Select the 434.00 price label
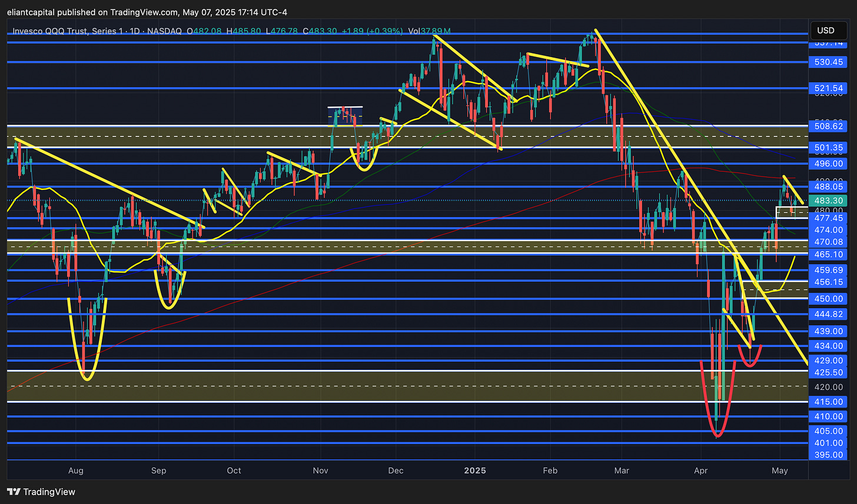Screen dimensions: 857x504 (x=828, y=345)
